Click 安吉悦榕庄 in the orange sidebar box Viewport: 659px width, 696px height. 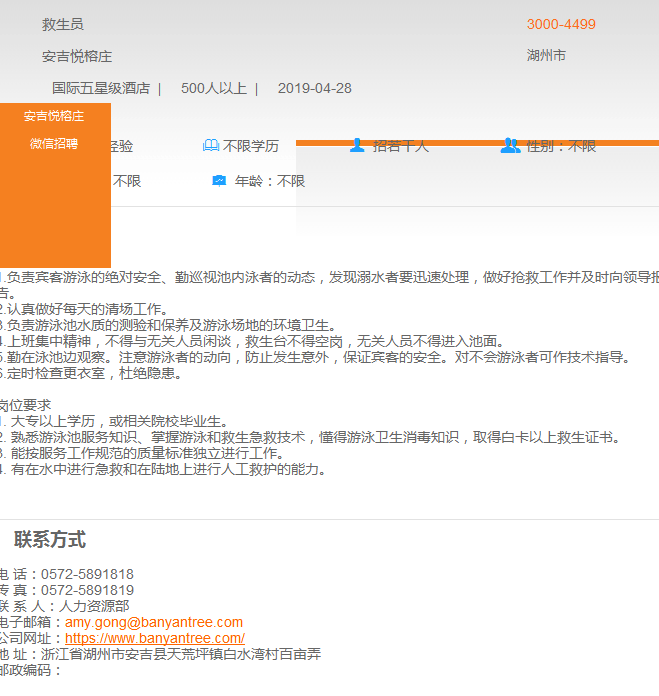click(x=54, y=116)
